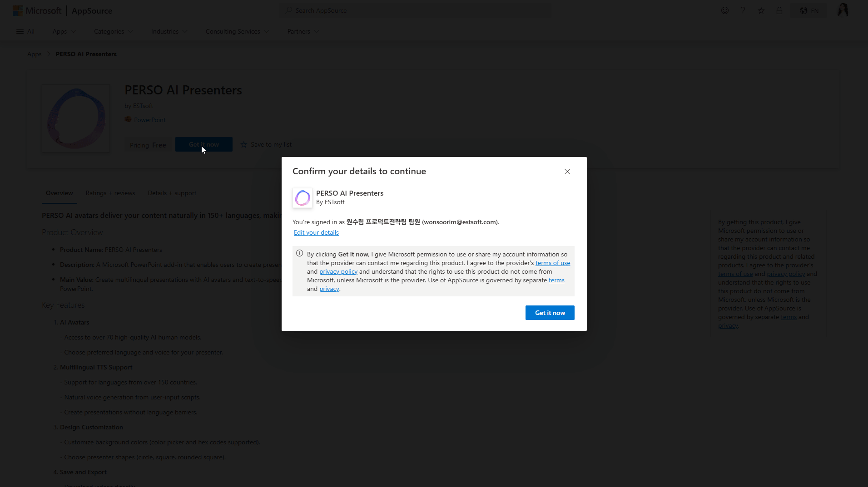The height and width of the screenshot is (487, 868).
Task: Open the feedback smiley icon
Action: click(725, 10)
